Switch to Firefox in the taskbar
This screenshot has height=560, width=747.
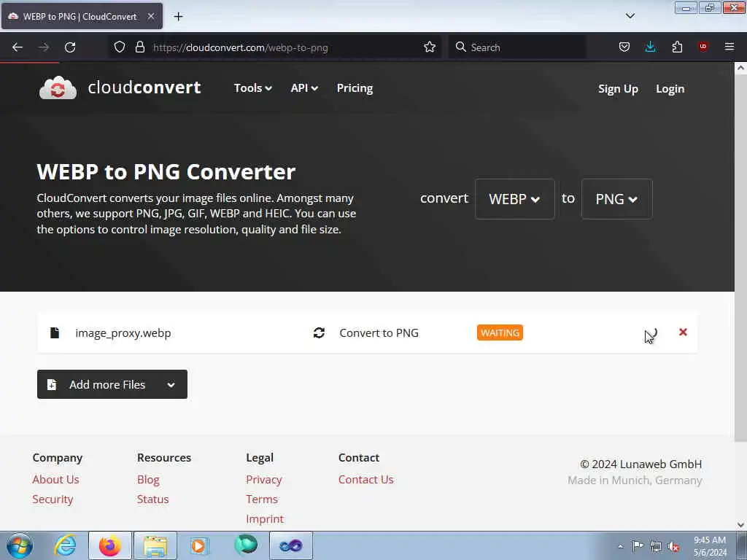(110, 545)
